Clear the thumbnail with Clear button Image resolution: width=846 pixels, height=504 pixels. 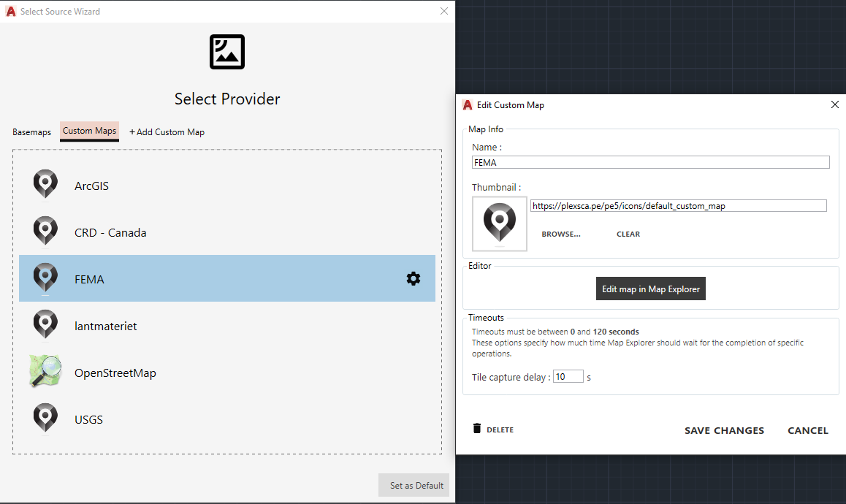(x=628, y=234)
